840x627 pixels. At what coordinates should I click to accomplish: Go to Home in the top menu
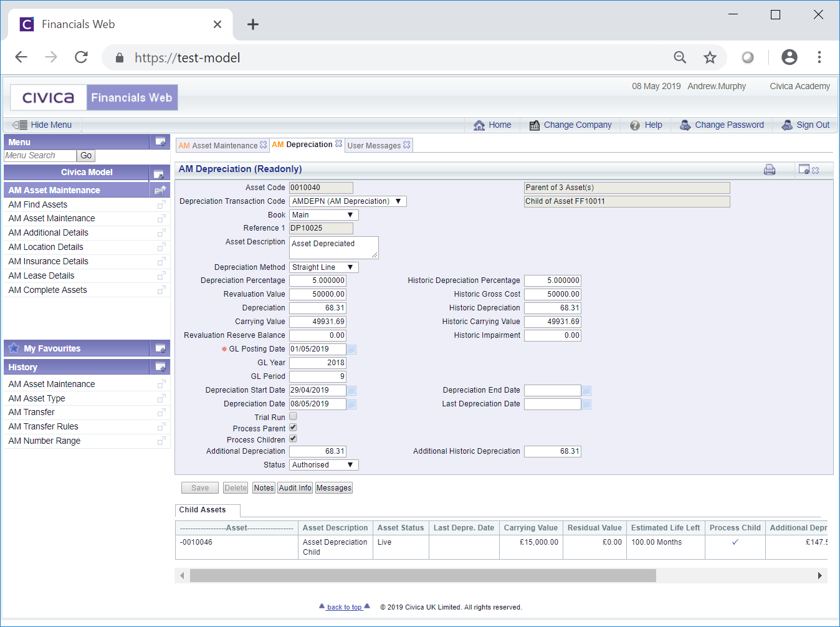492,125
